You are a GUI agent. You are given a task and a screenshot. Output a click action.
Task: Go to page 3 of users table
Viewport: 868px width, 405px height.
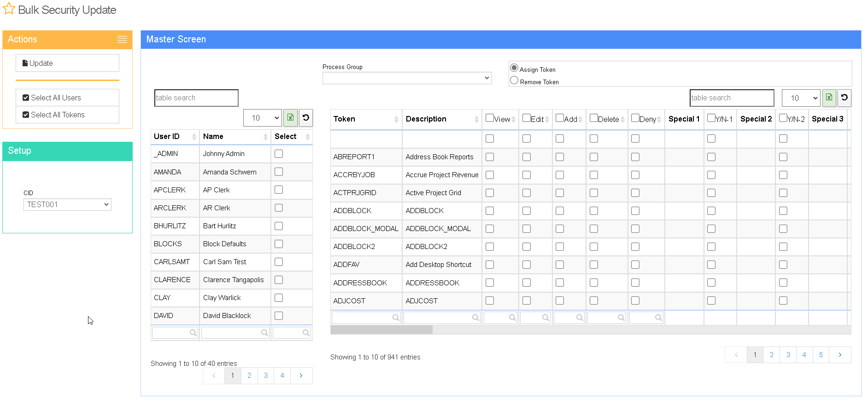tap(266, 376)
